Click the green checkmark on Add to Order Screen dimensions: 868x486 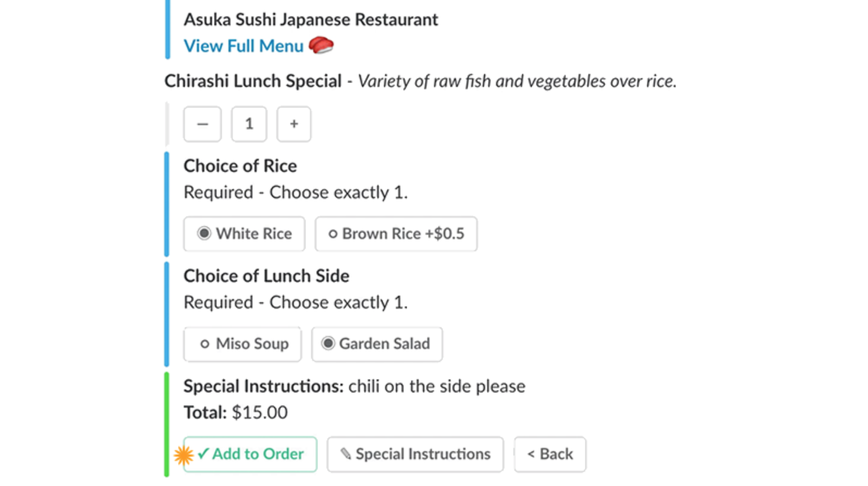203,453
